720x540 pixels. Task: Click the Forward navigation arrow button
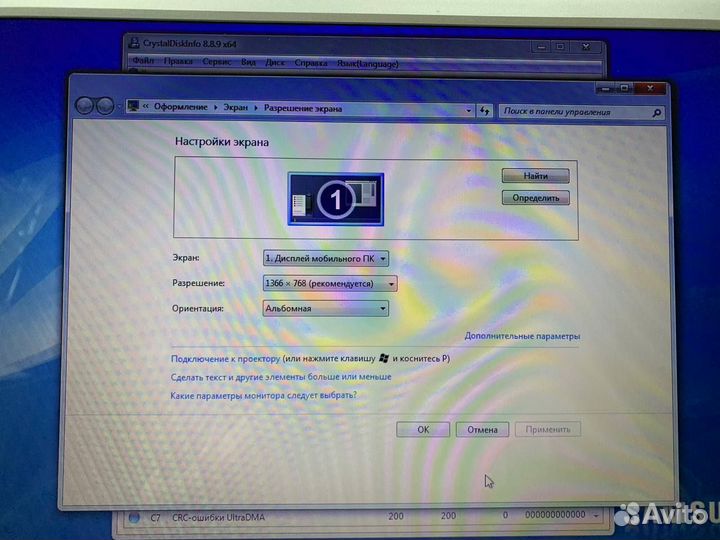(105, 107)
